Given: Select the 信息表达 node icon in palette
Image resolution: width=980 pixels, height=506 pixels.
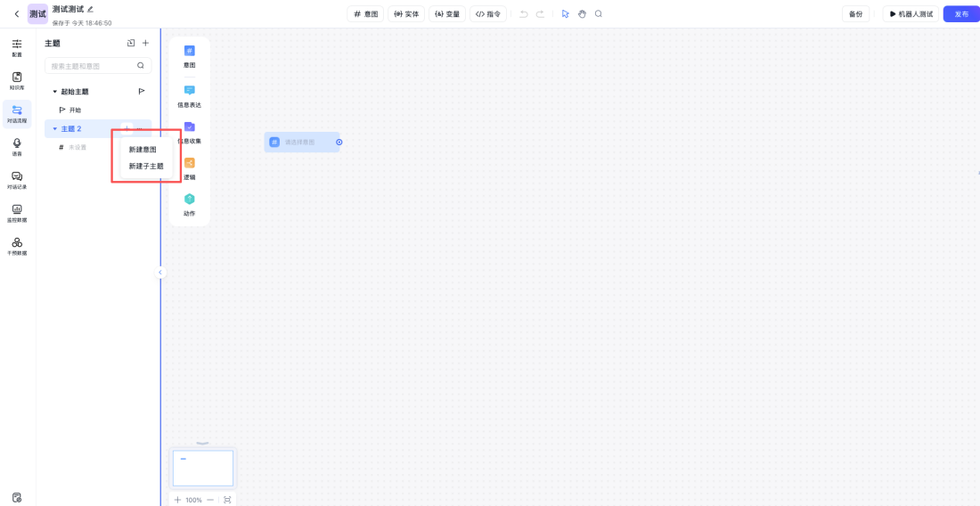Looking at the screenshot, I should 189,92.
